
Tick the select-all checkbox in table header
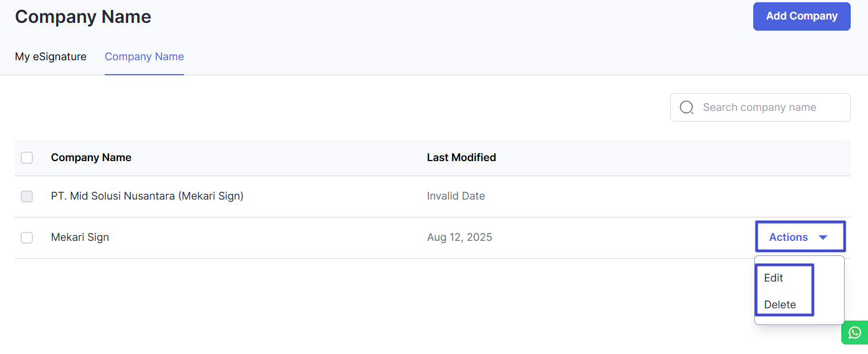(27, 158)
